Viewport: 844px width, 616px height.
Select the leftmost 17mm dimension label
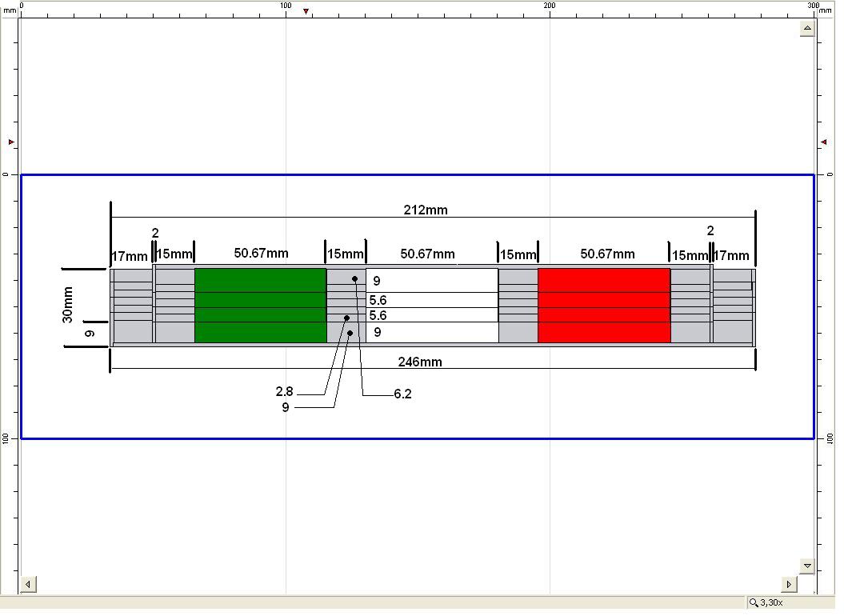pos(130,256)
